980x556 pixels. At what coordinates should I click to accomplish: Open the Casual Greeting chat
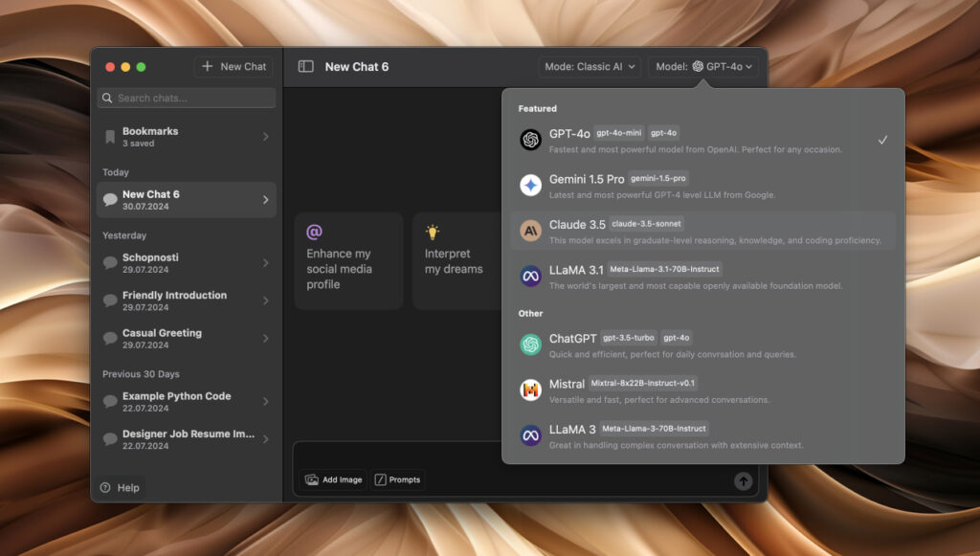[187, 338]
